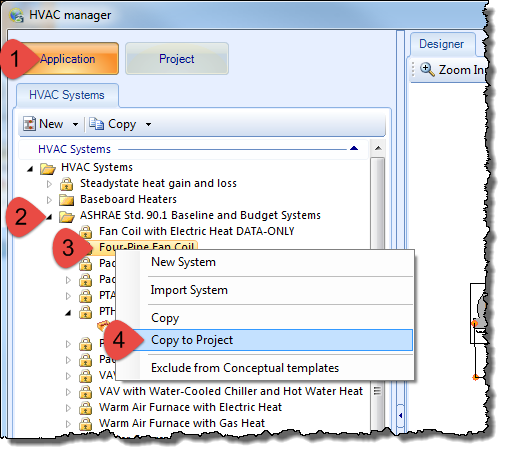Click the Zoom In magnifier icon

coord(427,69)
